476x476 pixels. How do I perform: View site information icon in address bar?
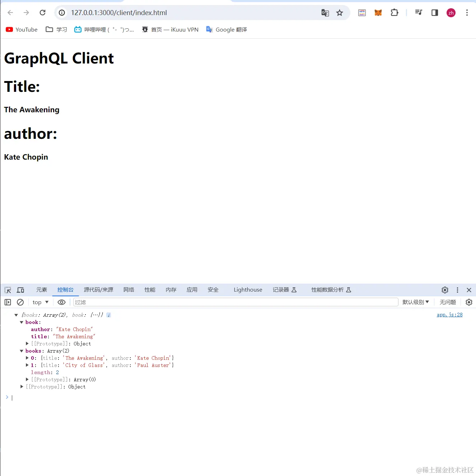tap(62, 13)
